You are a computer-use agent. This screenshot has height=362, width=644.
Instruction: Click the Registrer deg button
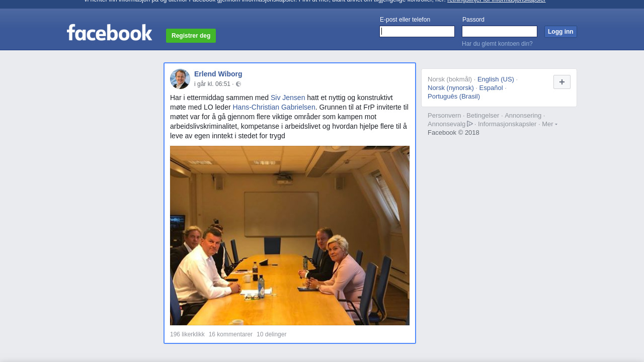191,36
